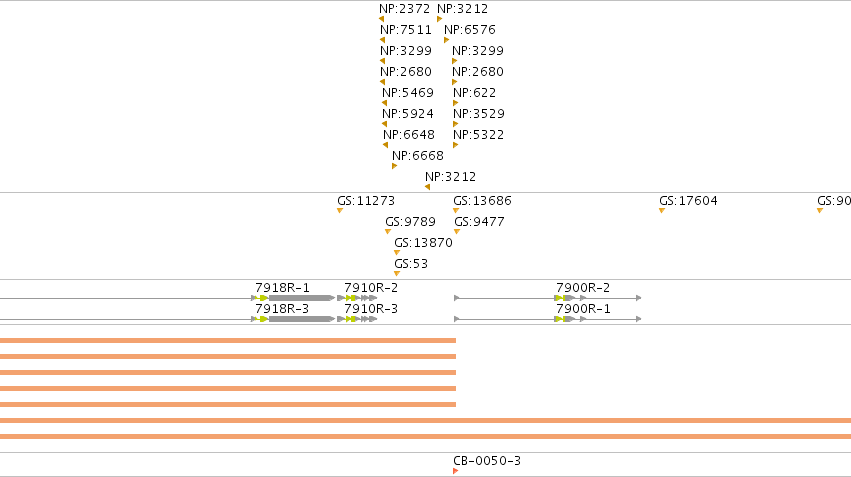This screenshot has height=477, width=851.
Task: Select the NP:6648 insertion label
Action: click(x=409, y=135)
